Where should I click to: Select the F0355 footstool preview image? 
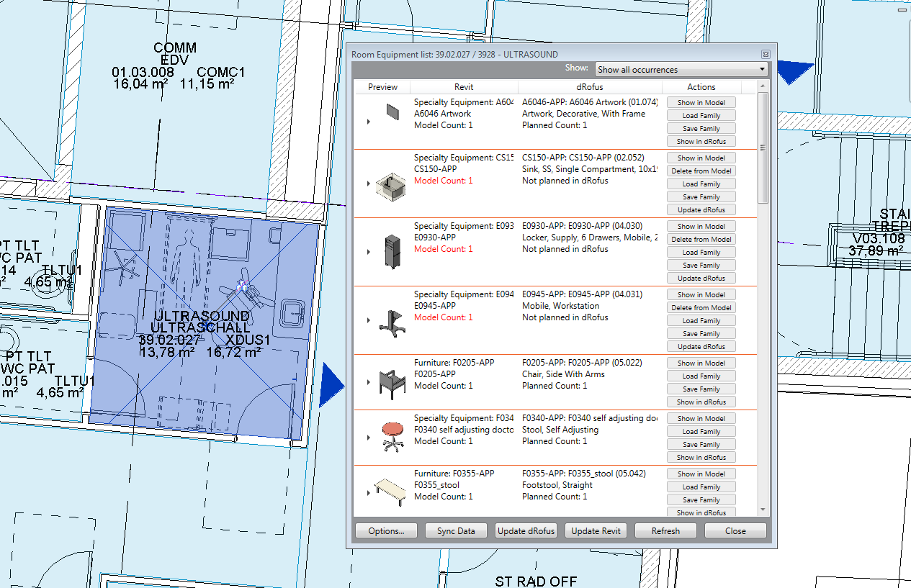(x=391, y=492)
